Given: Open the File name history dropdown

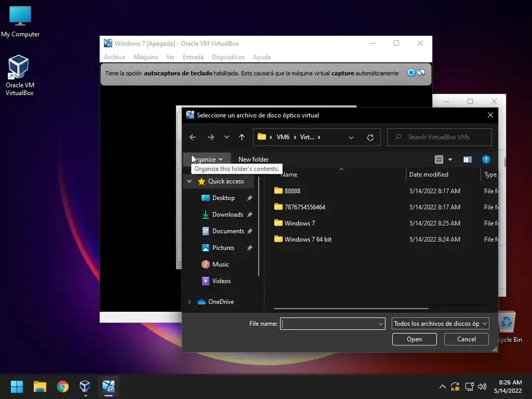Looking at the screenshot, I should (381, 324).
